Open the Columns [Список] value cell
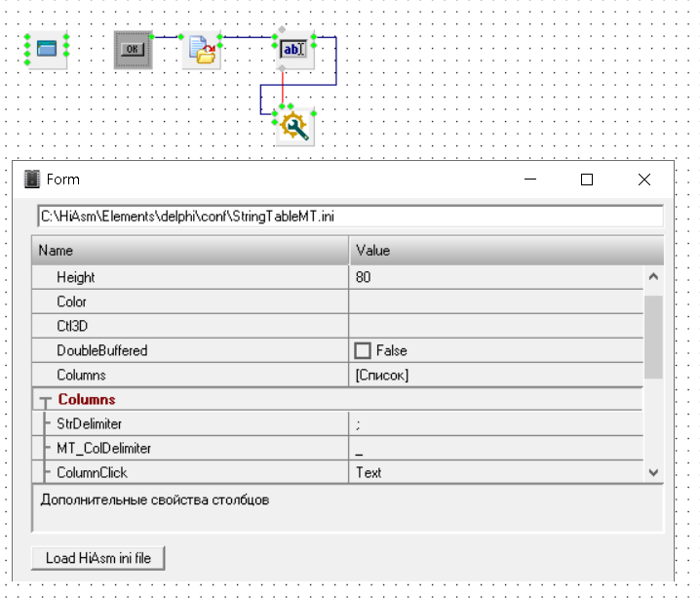Screen dimensions: 700x600 [x=495, y=375]
